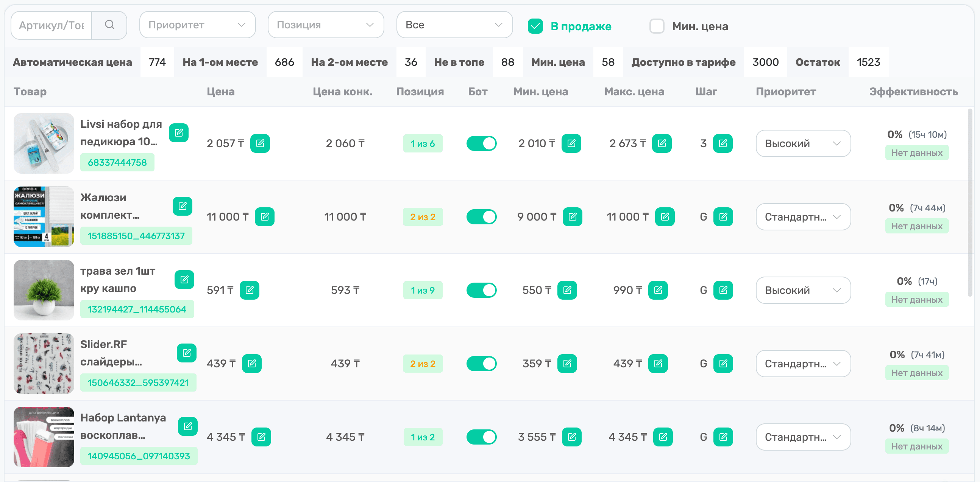Change Высокий priority for Livsi set
Screen dimensions: 980x482
[x=803, y=143]
